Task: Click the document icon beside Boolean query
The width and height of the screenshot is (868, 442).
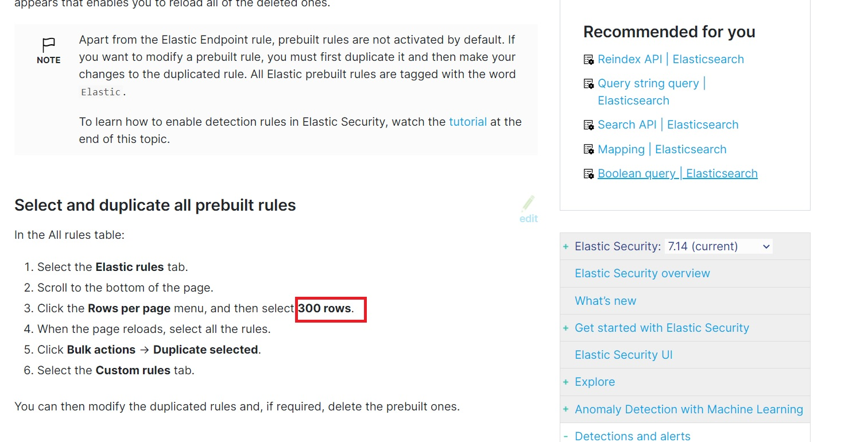Action: coord(588,173)
